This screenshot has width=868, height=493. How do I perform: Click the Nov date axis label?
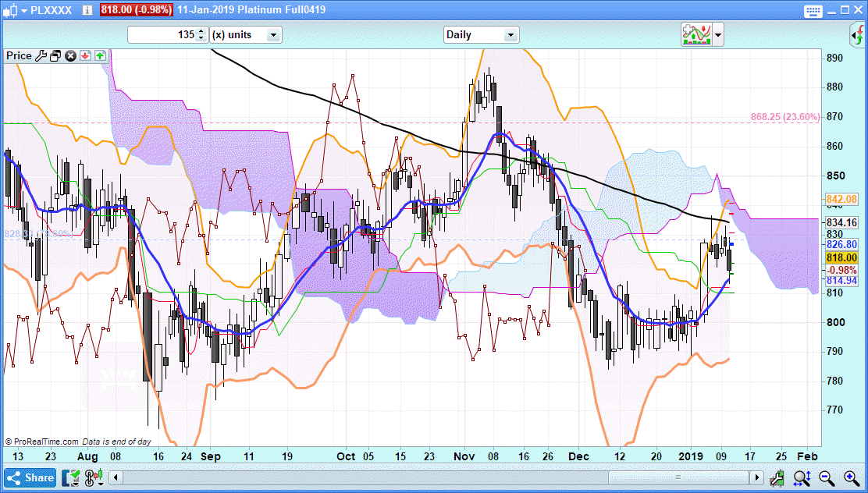pos(464,456)
